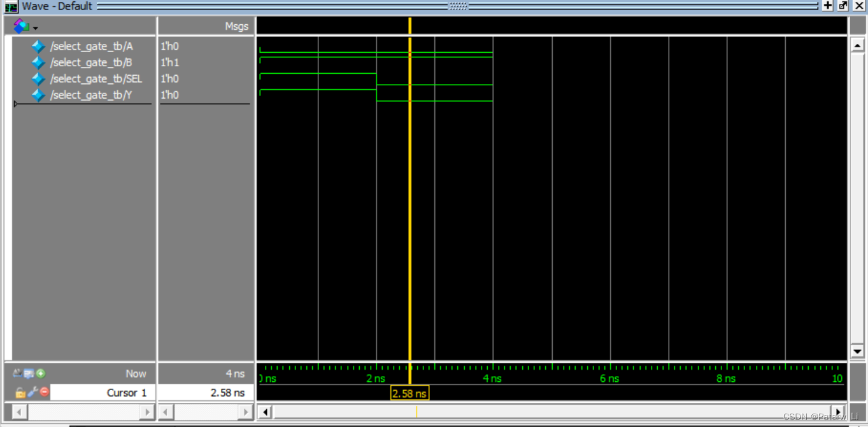Viewport: 868px width, 427px height.
Task: Delete Cursor 1 using red minus icon
Action: pos(45,393)
